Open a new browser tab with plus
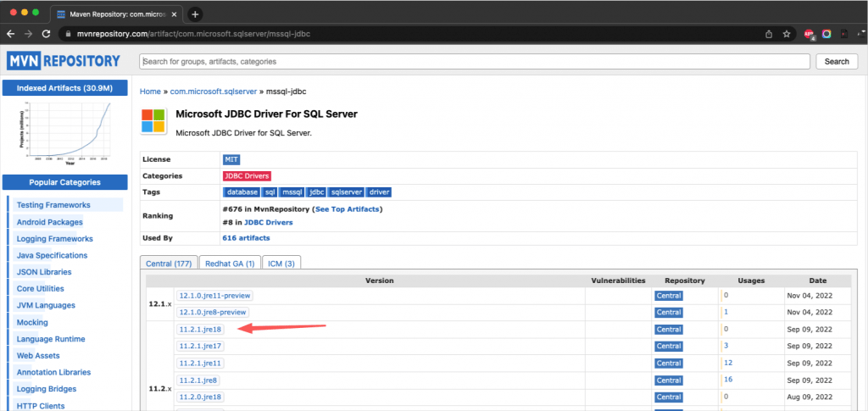 pyautogui.click(x=195, y=14)
